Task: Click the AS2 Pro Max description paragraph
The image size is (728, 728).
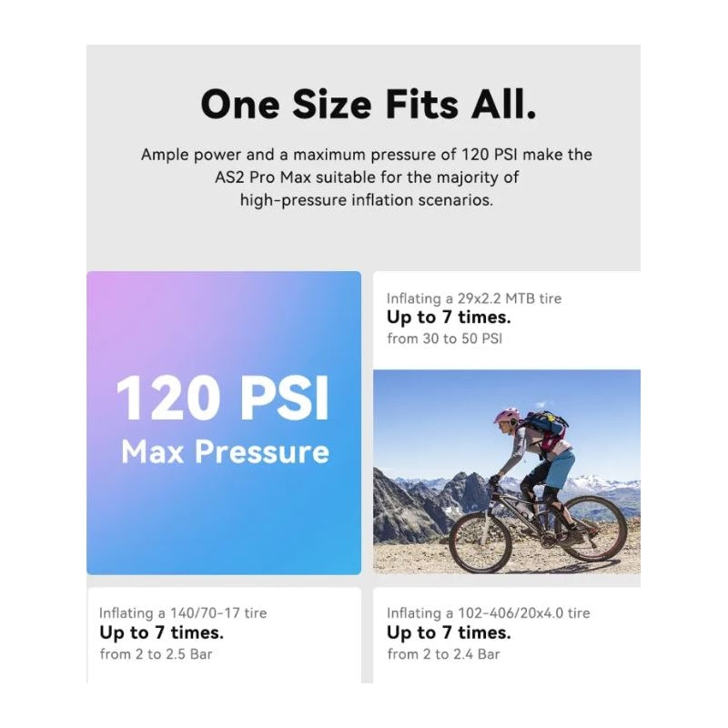Action: point(366,177)
